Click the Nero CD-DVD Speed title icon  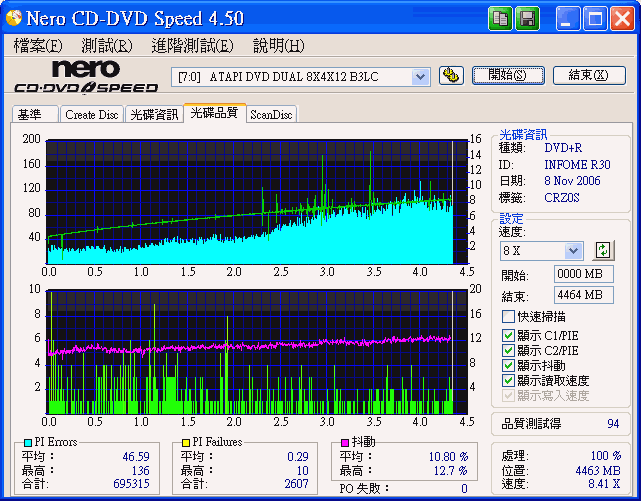tap(13, 18)
